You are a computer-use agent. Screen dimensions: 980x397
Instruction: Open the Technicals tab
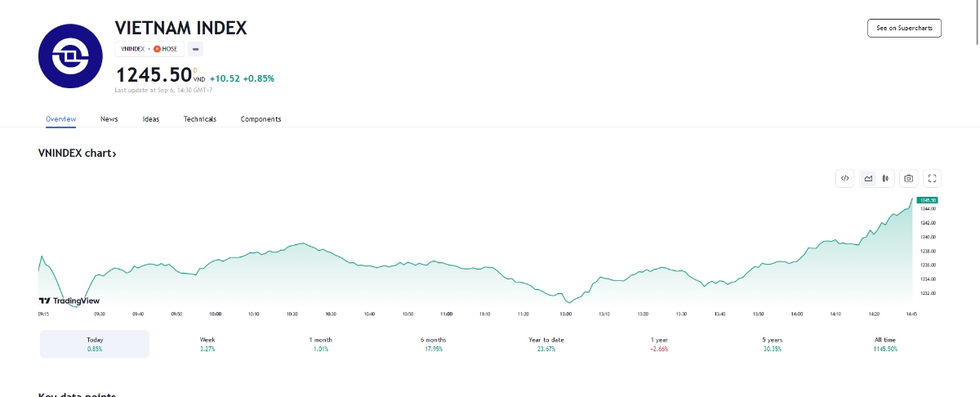coord(200,119)
